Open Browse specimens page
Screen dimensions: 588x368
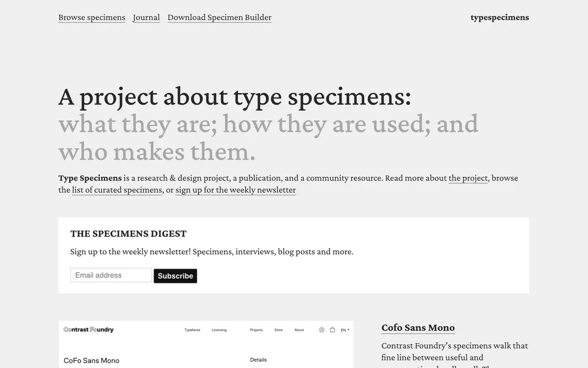[92, 17]
